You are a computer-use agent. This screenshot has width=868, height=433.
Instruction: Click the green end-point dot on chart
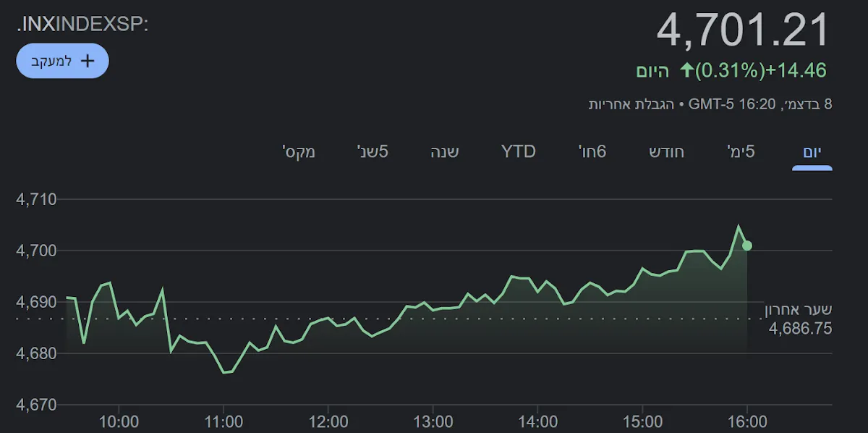point(747,245)
